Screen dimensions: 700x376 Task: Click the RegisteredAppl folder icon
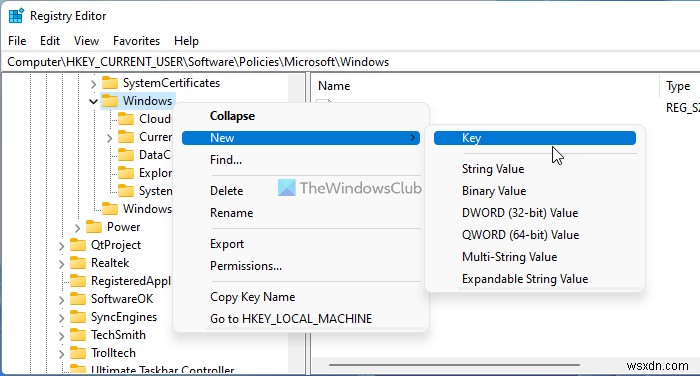[78, 281]
